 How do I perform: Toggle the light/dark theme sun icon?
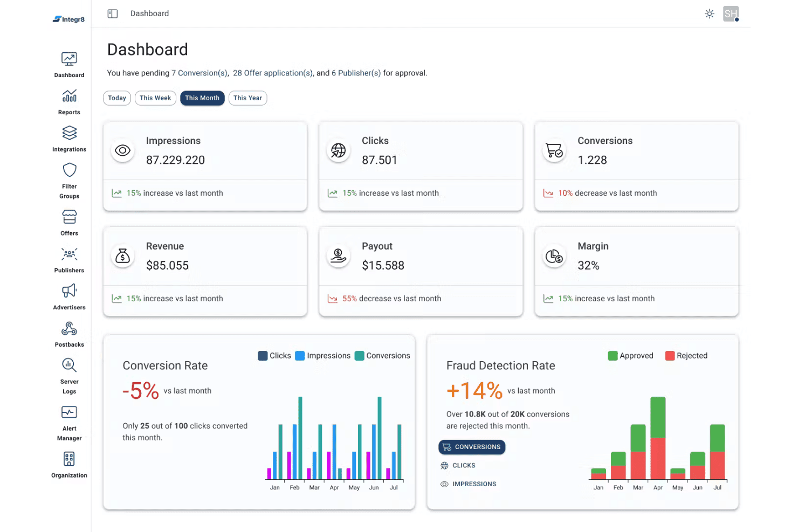pyautogui.click(x=710, y=13)
